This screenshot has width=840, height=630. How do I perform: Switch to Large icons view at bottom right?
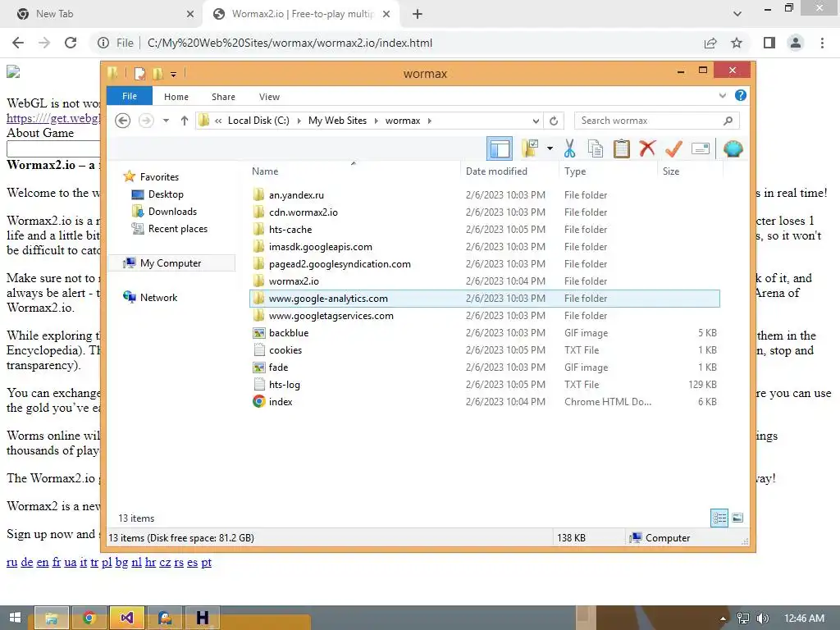click(737, 518)
